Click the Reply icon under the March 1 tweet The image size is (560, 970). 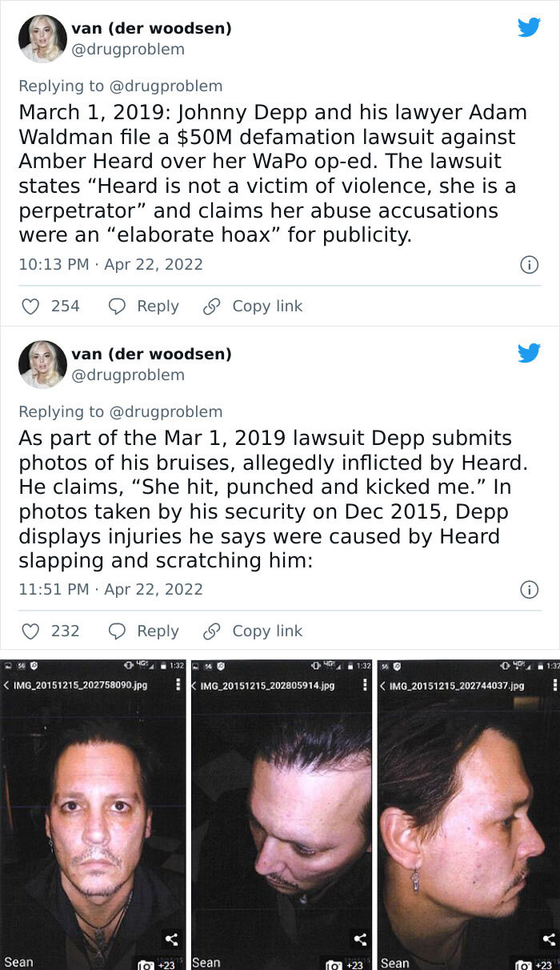pyautogui.click(x=116, y=306)
